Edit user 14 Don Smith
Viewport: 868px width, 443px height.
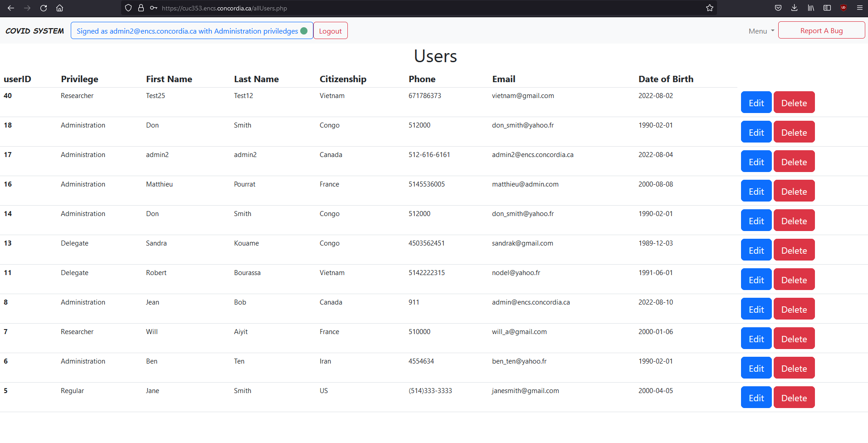[x=756, y=221]
